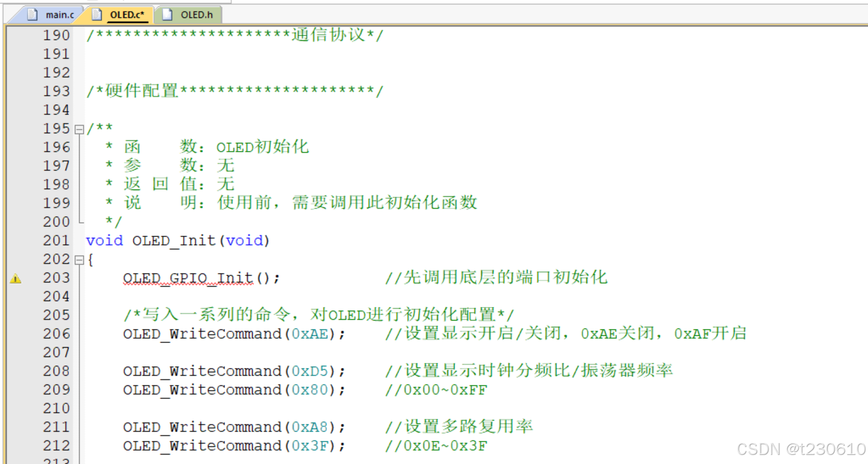Collapse the OLED_Init function body fold marker

tap(80, 259)
